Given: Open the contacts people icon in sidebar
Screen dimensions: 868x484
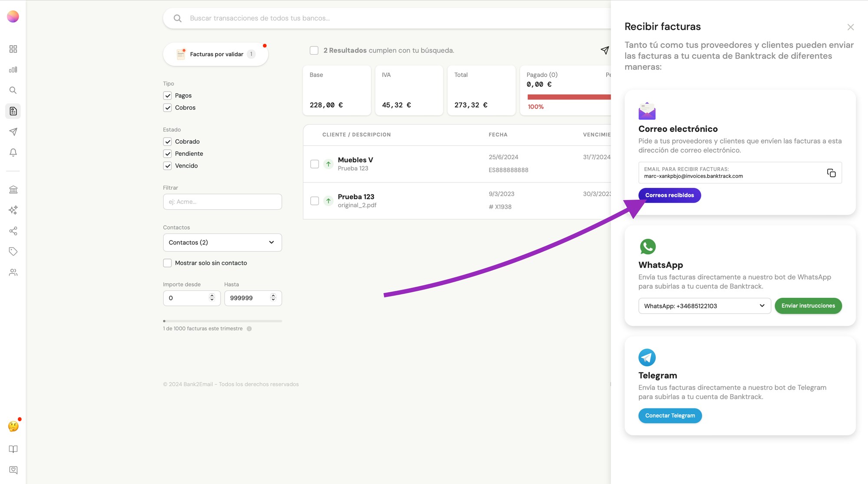Looking at the screenshot, I should click(13, 272).
